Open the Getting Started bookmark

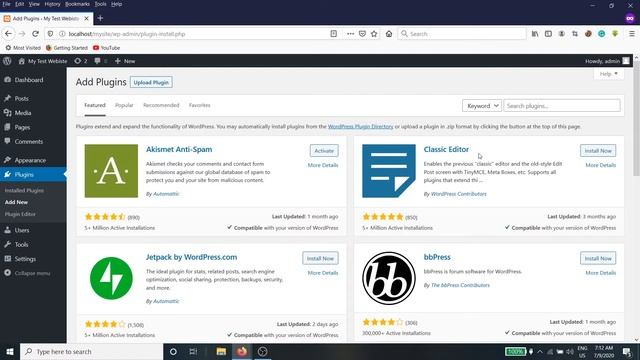click(x=67, y=48)
